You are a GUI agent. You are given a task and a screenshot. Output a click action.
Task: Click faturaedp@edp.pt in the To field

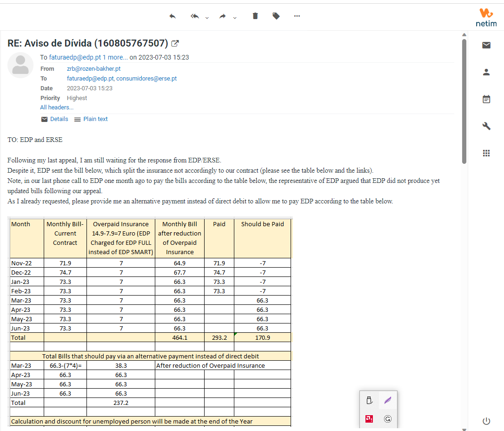[90, 79]
